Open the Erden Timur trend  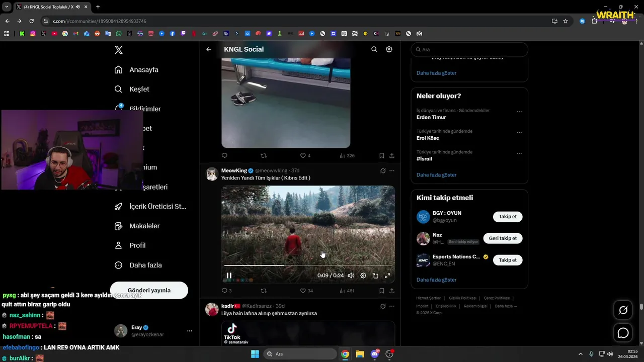pyautogui.click(x=431, y=117)
